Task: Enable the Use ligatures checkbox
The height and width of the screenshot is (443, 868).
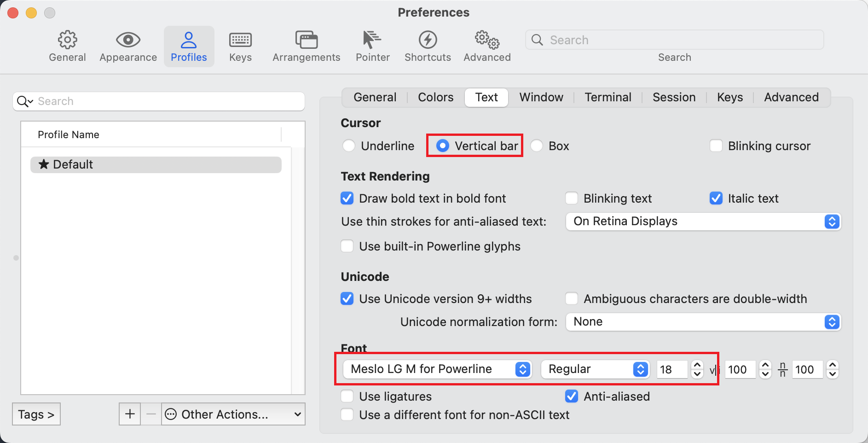Action: 347,396
